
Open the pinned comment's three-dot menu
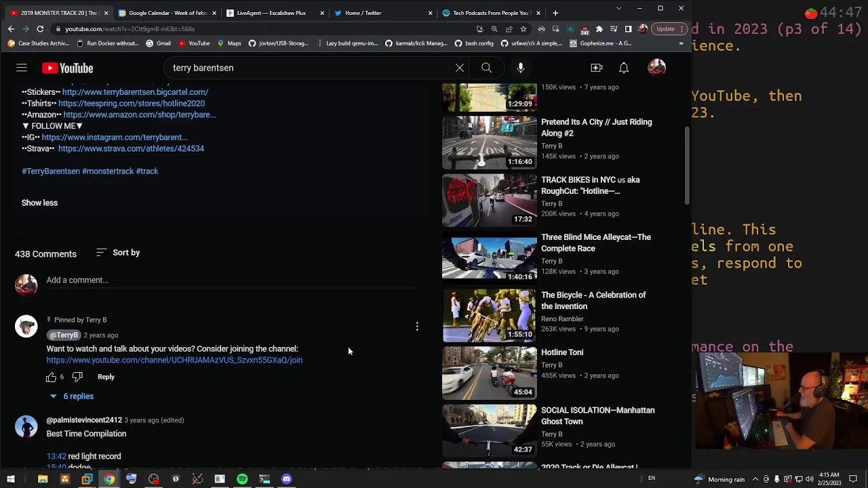coord(417,327)
